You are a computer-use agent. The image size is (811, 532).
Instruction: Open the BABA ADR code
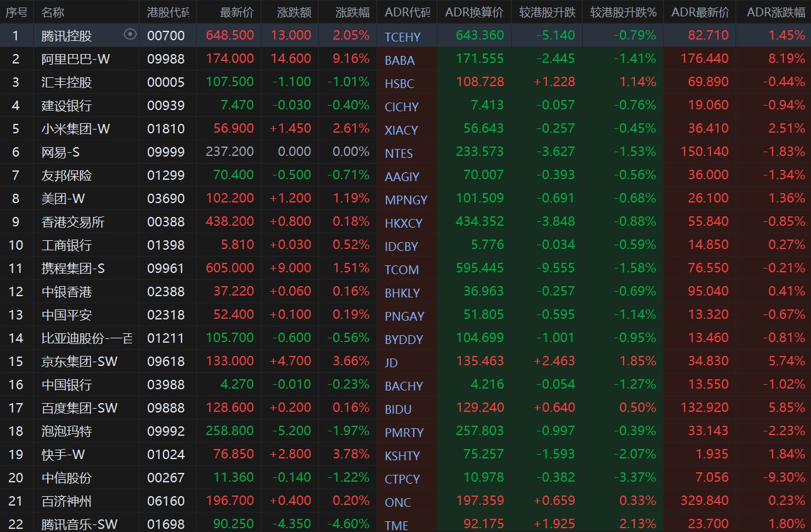click(x=400, y=60)
